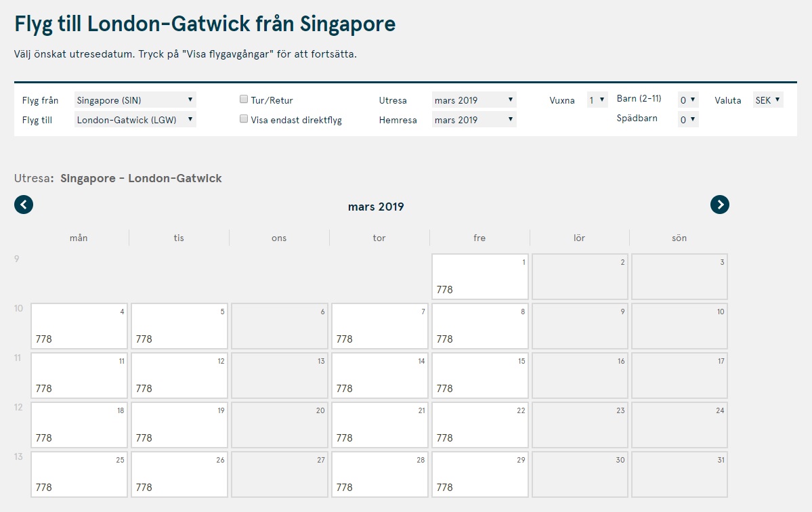This screenshot has height=512, width=812.
Task: Select March 8 fare 778
Action: tap(480, 326)
